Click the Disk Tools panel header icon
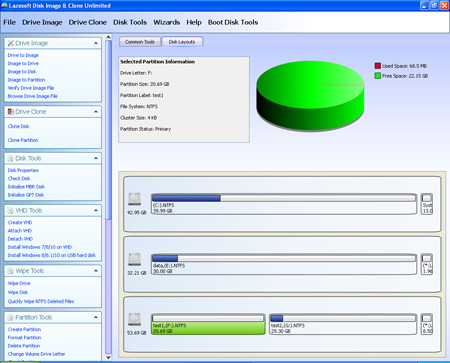450x363 pixels. coord(11,158)
